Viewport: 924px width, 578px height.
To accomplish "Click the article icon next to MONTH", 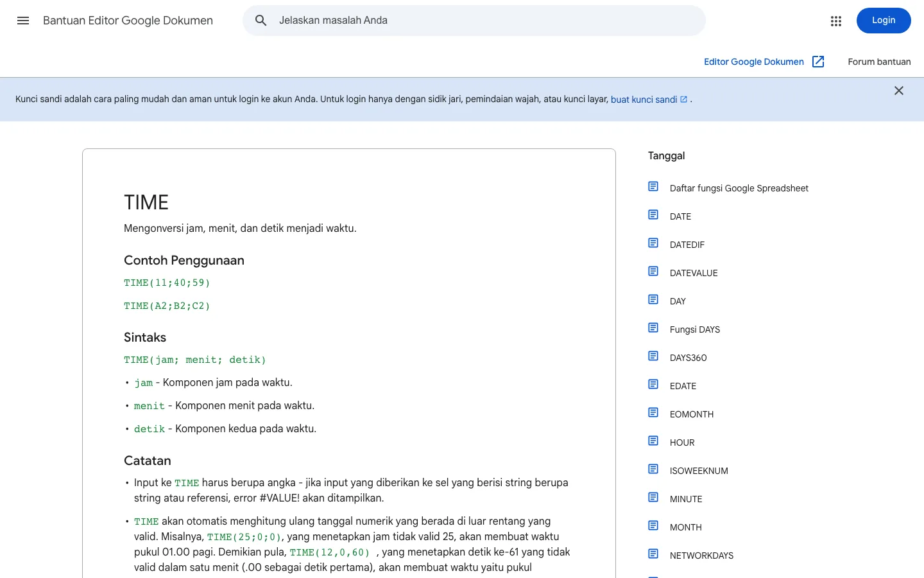I will click(653, 526).
